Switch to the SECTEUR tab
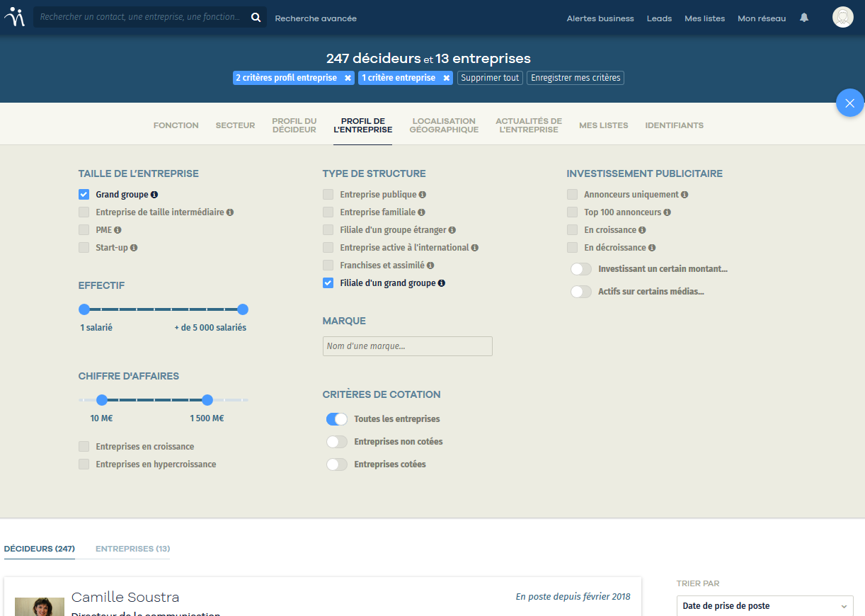Image resolution: width=865 pixels, height=616 pixels. click(x=235, y=125)
